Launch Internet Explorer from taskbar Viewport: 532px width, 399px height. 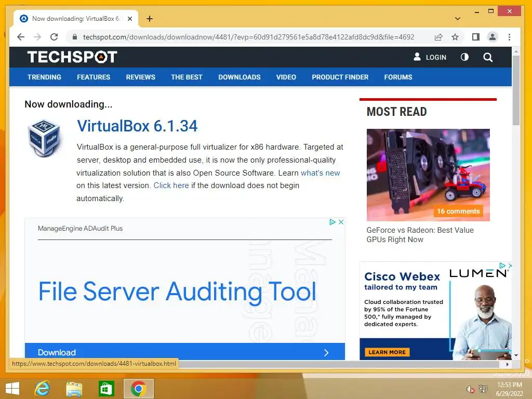[43, 389]
